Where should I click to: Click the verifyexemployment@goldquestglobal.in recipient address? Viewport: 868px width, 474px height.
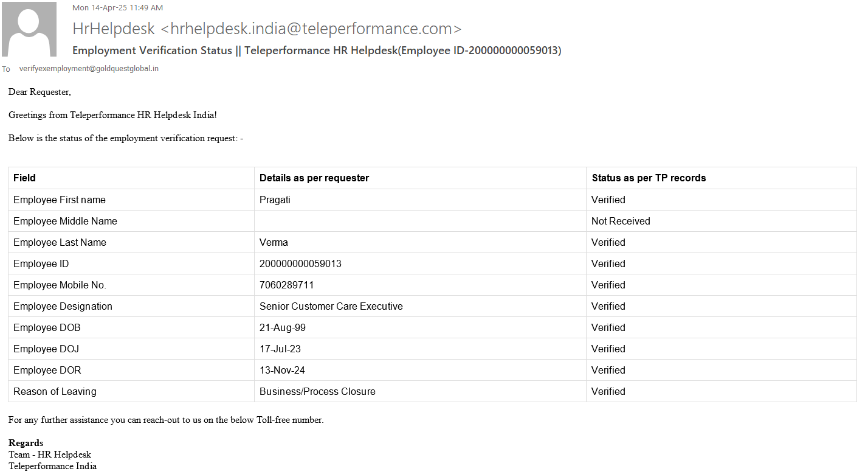point(89,69)
